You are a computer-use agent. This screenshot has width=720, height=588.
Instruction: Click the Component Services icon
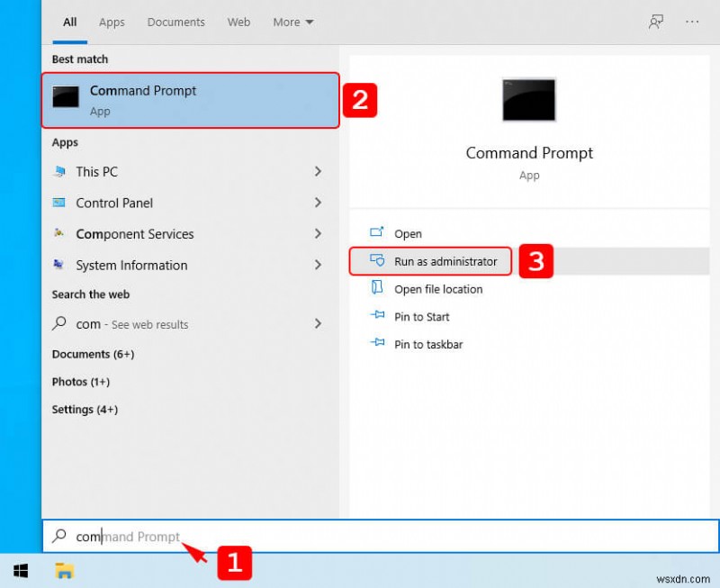pos(59,234)
